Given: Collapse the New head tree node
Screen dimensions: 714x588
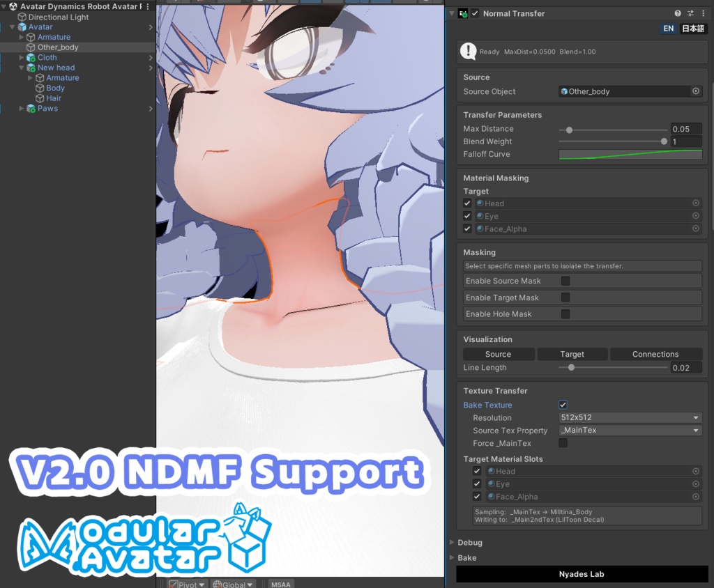Looking at the screenshot, I should pyautogui.click(x=21, y=68).
